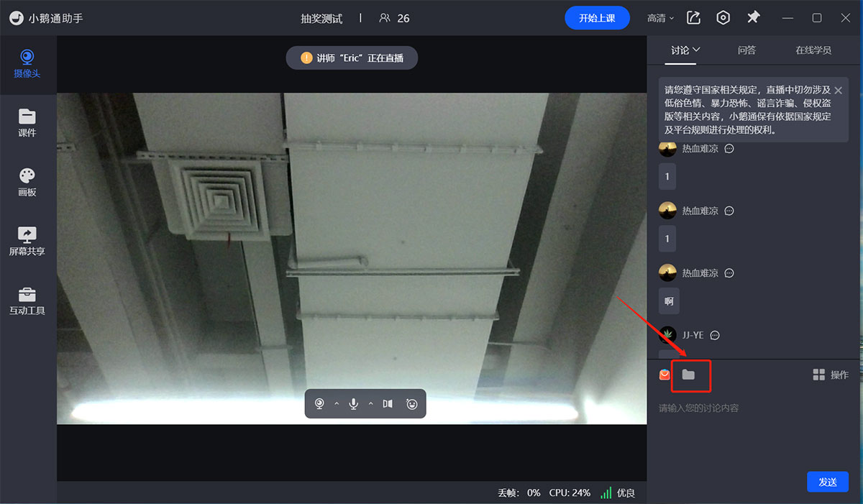Open the beauty filter smiley icon
Viewport: 863px width, 504px height.
[x=412, y=404]
